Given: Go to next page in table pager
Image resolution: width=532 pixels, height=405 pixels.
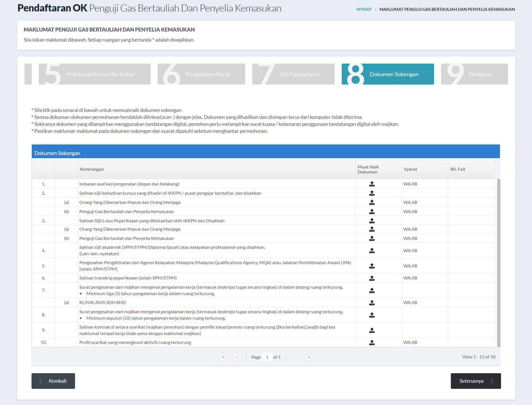Looking at the screenshot, I should [x=296, y=357].
